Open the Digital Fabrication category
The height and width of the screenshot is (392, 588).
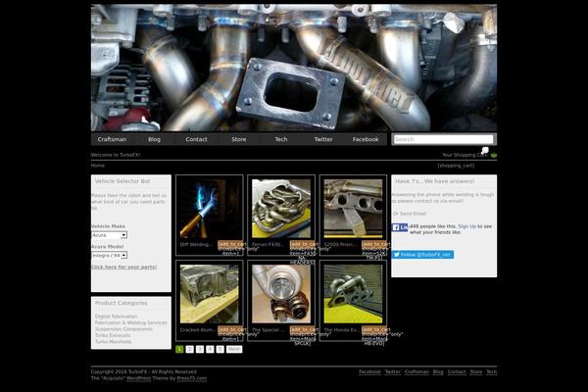click(x=116, y=317)
